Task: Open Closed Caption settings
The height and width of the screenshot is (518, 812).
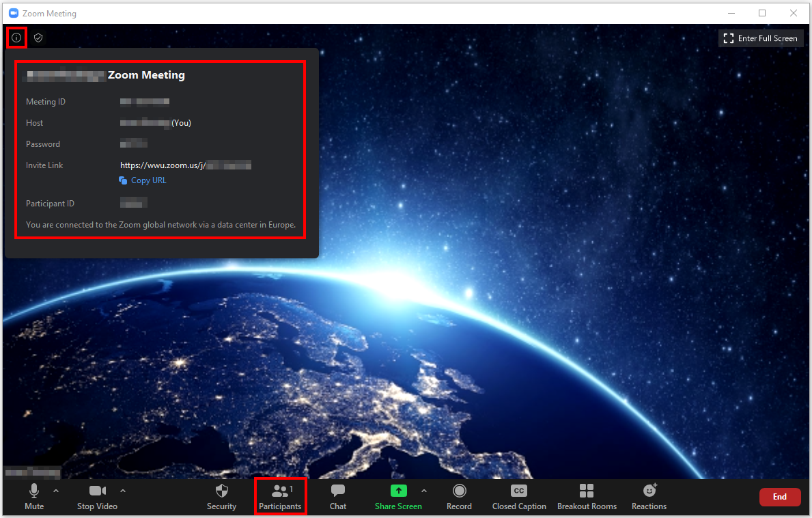Action: coord(519,497)
